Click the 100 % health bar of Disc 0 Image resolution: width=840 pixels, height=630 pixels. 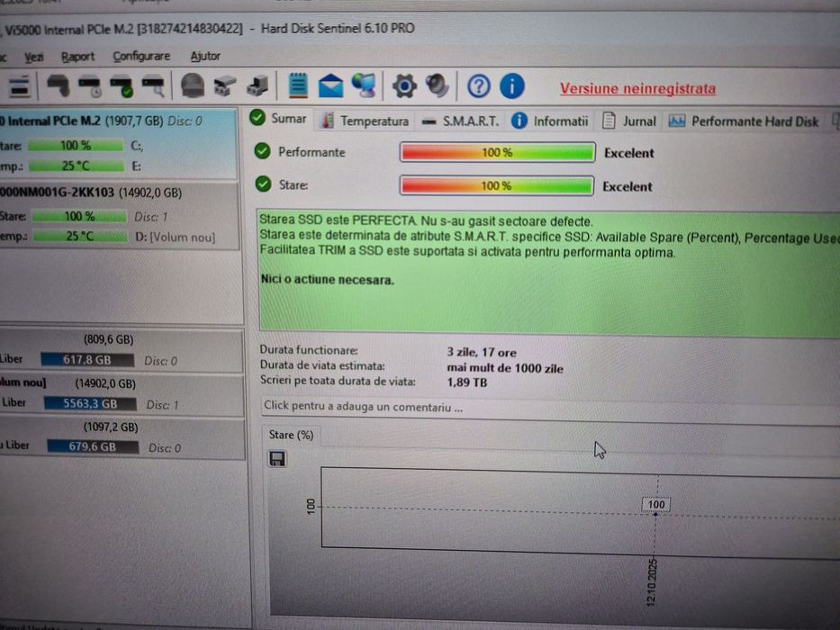pos(76,146)
